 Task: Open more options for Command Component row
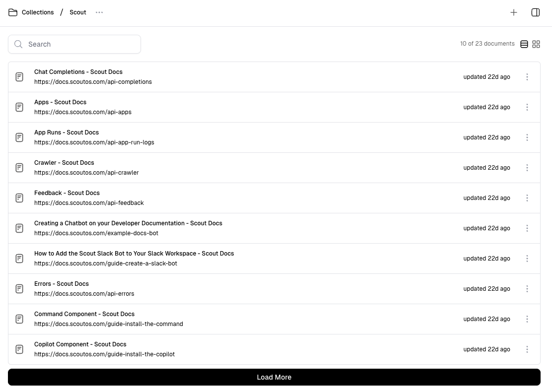(527, 319)
